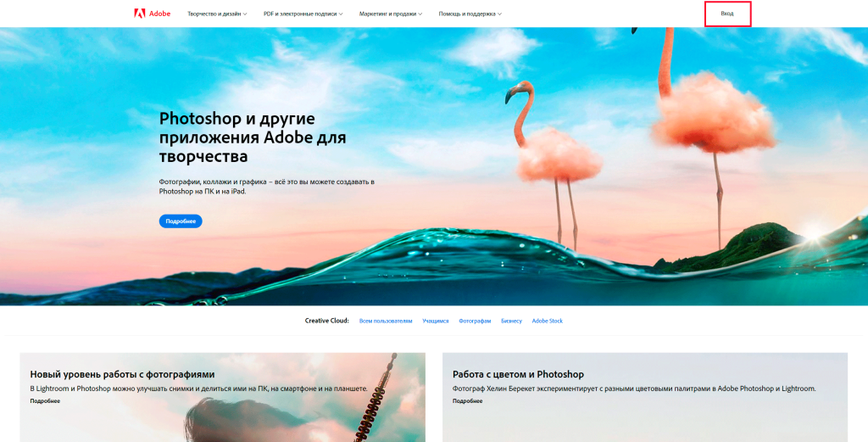Viewport: 868px width, 442px height.
Task: Click the Вход sign-in link
Action: pos(726,14)
